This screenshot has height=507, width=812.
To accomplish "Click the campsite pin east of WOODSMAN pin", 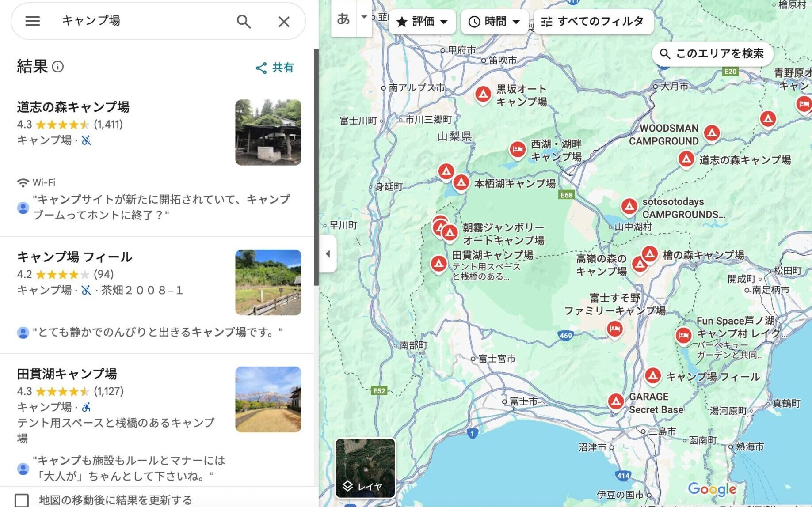I will coord(768,119).
